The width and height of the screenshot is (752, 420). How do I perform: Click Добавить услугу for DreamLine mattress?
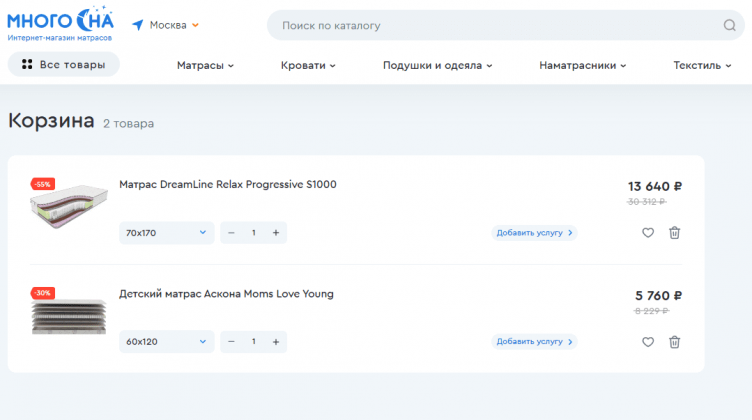coord(534,233)
